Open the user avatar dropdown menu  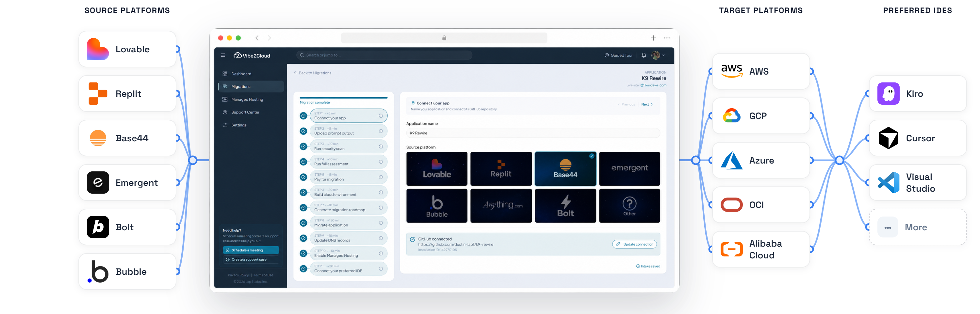[658, 55]
